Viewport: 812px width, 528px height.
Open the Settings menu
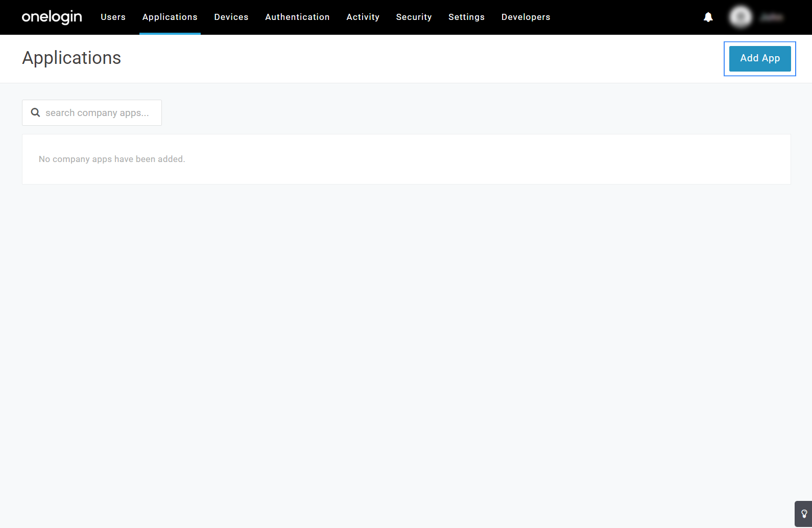(x=466, y=17)
